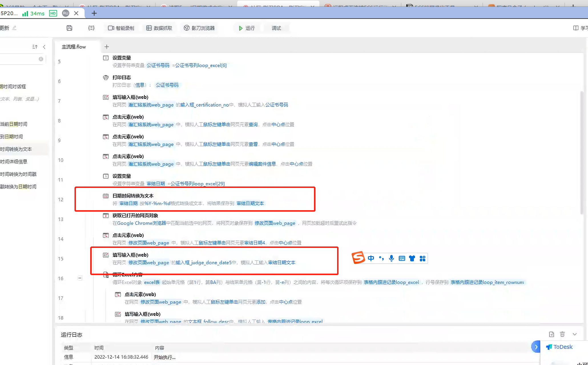Run the flow with 运行 button
Image resolution: width=588 pixels, height=365 pixels.
pos(247,28)
